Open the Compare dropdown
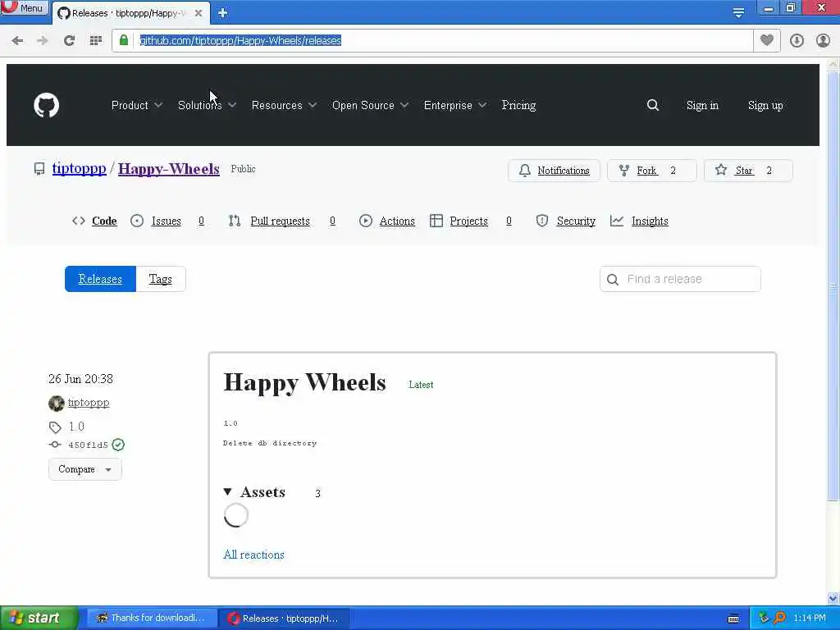 [85, 469]
